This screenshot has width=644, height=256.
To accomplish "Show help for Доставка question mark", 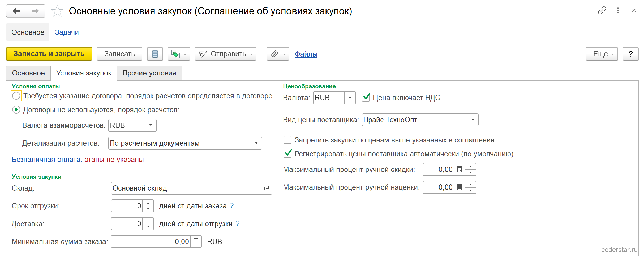I will [238, 223].
